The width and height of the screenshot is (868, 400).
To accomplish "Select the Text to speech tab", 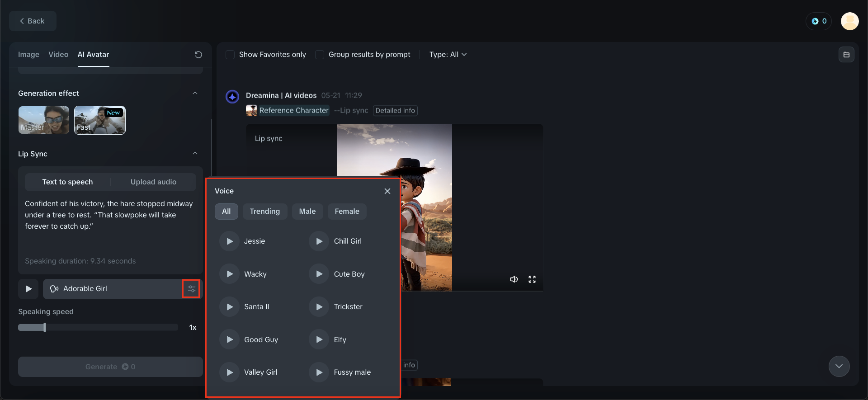I will [x=67, y=182].
